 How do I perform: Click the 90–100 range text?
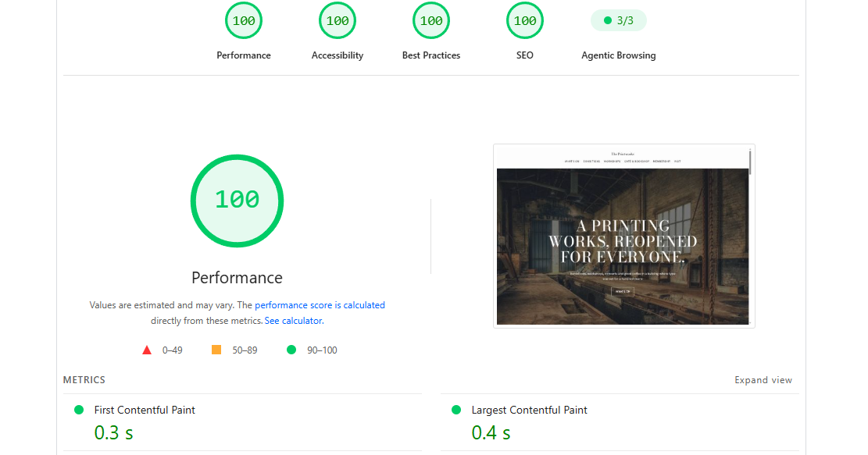322,350
